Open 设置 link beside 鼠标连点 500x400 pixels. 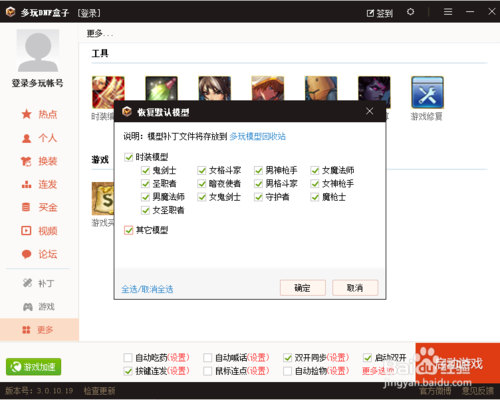[x=258, y=371]
